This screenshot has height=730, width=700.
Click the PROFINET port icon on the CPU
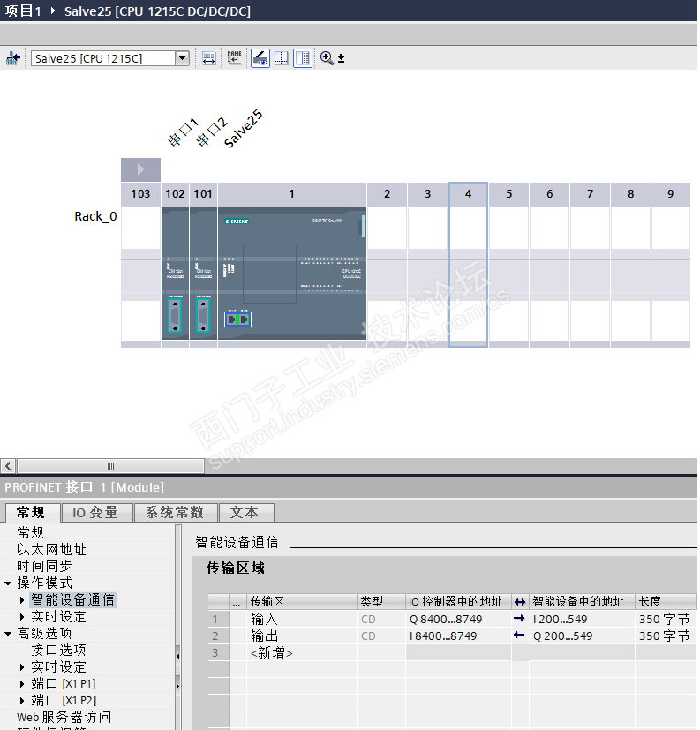coord(237,320)
